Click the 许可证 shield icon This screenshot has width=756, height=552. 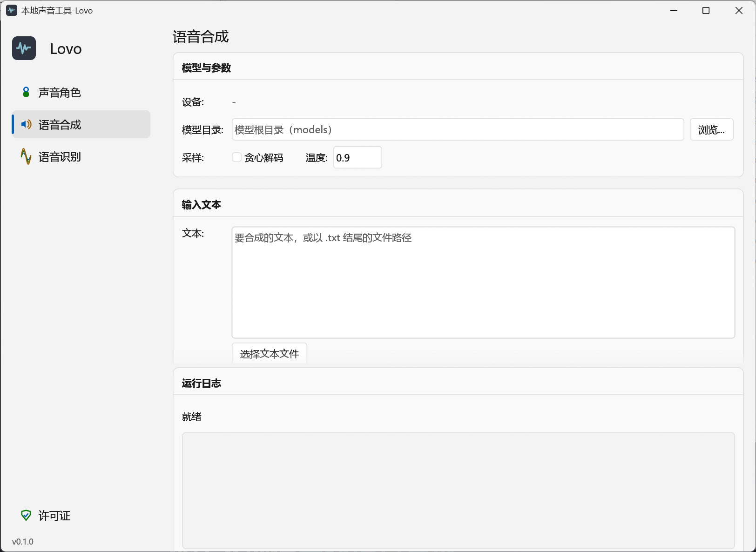[26, 515]
